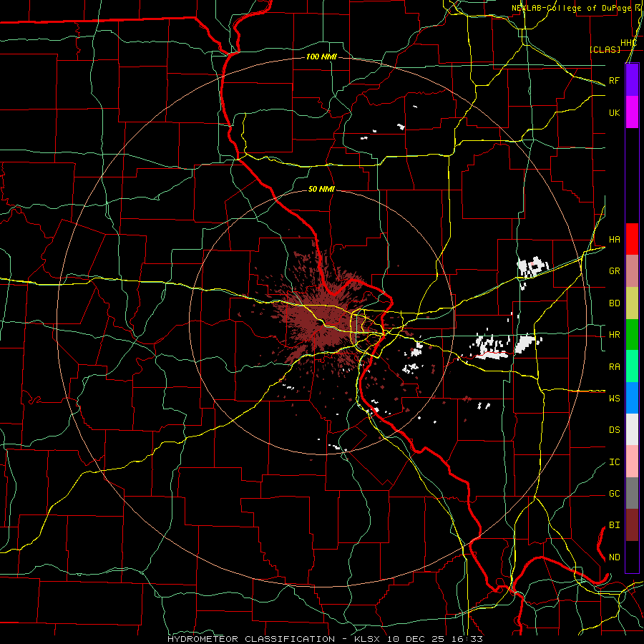Click the dark green HR heavy rain swatch
Screen dimensions: 644x644
(x=632, y=334)
